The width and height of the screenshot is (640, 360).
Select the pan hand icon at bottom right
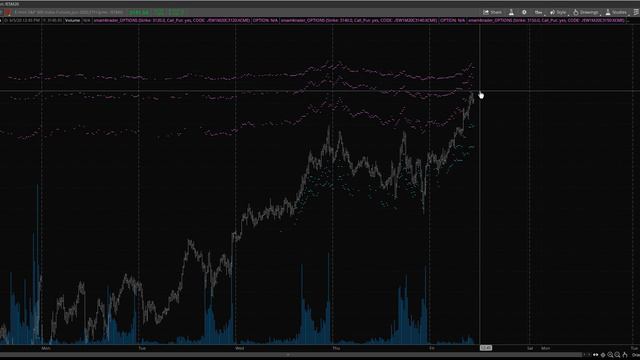[625, 355]
